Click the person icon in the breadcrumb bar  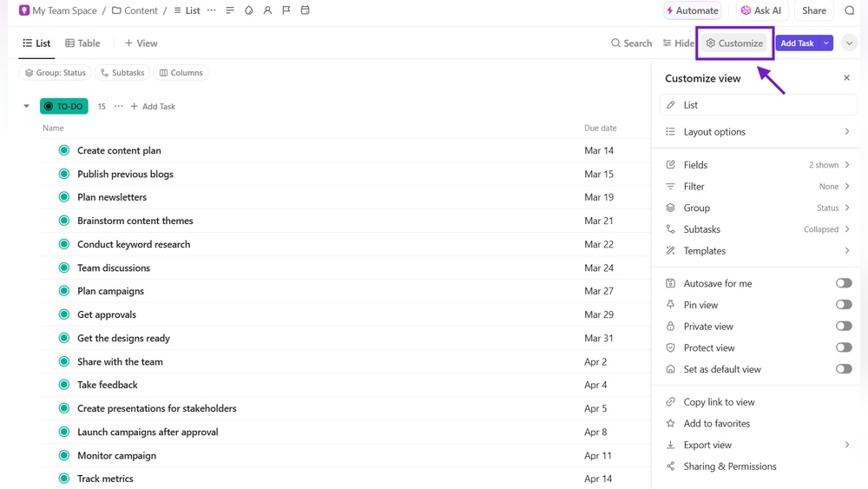click(267, 10)
